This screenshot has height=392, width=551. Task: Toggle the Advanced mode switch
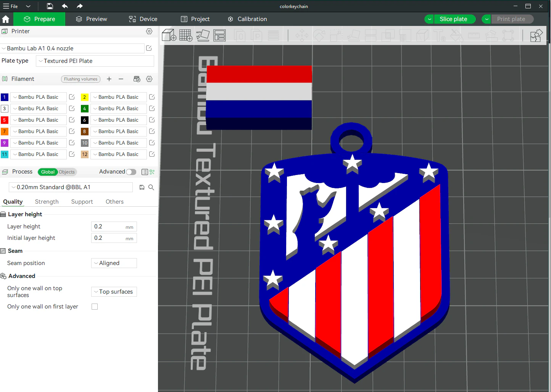(131, 172)
